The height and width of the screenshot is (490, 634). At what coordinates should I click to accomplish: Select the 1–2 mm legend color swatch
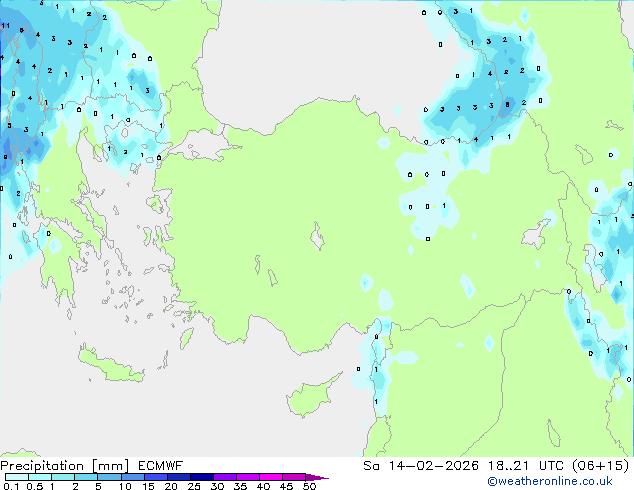[x=63, y=477]
